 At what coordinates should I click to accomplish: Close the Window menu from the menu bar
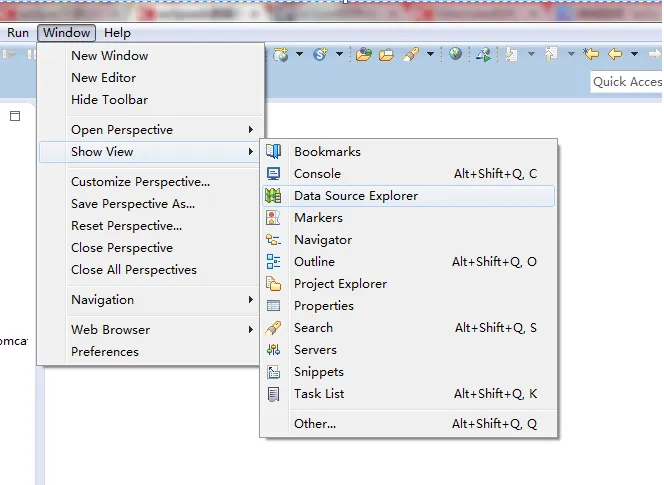66,33
